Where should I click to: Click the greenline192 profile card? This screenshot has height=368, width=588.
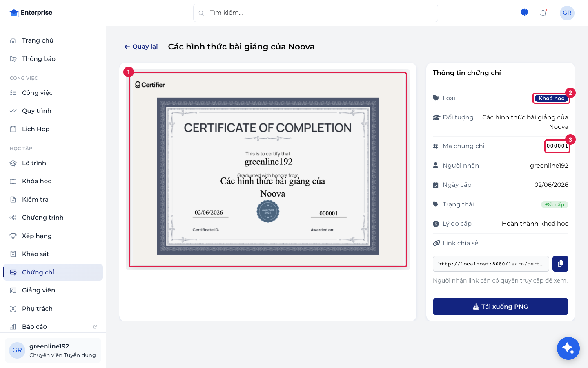point(53,350)
